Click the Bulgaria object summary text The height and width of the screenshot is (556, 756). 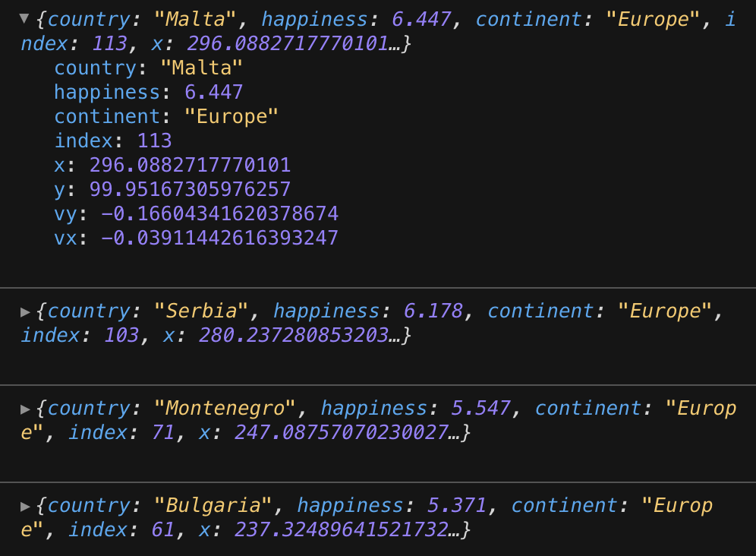[367, 517]
